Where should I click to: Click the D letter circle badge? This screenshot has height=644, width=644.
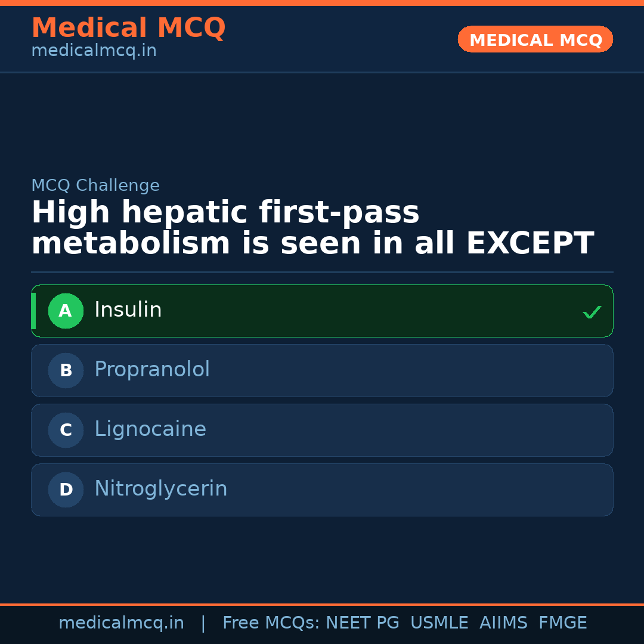click(x=66, y=490)
